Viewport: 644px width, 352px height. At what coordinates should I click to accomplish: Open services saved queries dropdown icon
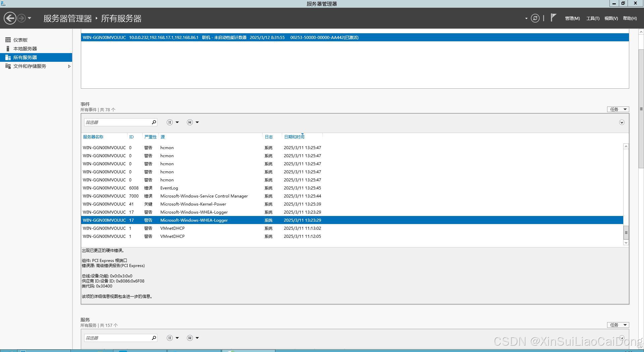click(x=193, y=338)
